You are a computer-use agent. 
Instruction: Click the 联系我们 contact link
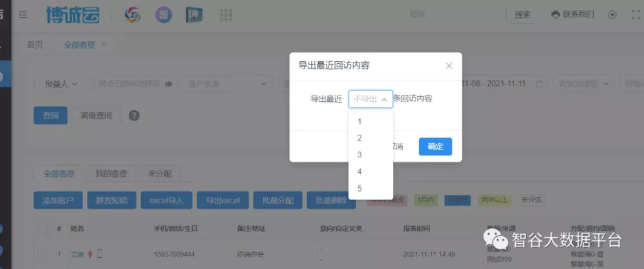click(x=573, y=15)
